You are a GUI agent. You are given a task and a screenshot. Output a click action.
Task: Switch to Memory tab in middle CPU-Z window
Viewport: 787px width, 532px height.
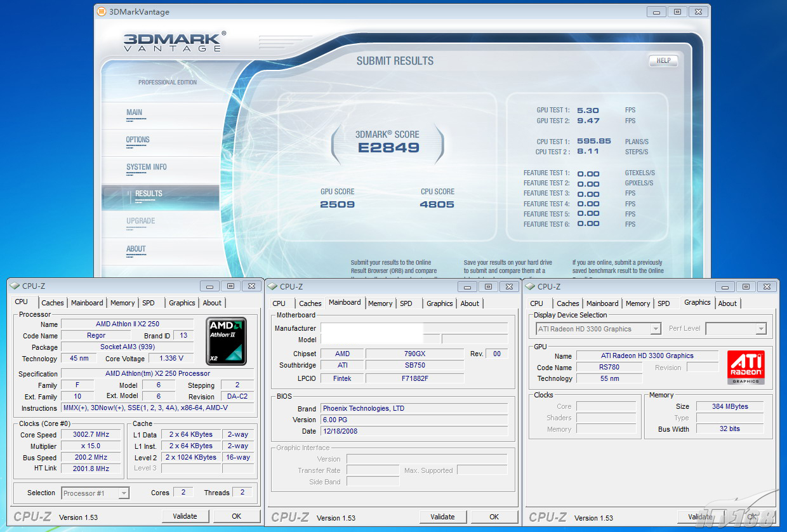coord(380,303)
